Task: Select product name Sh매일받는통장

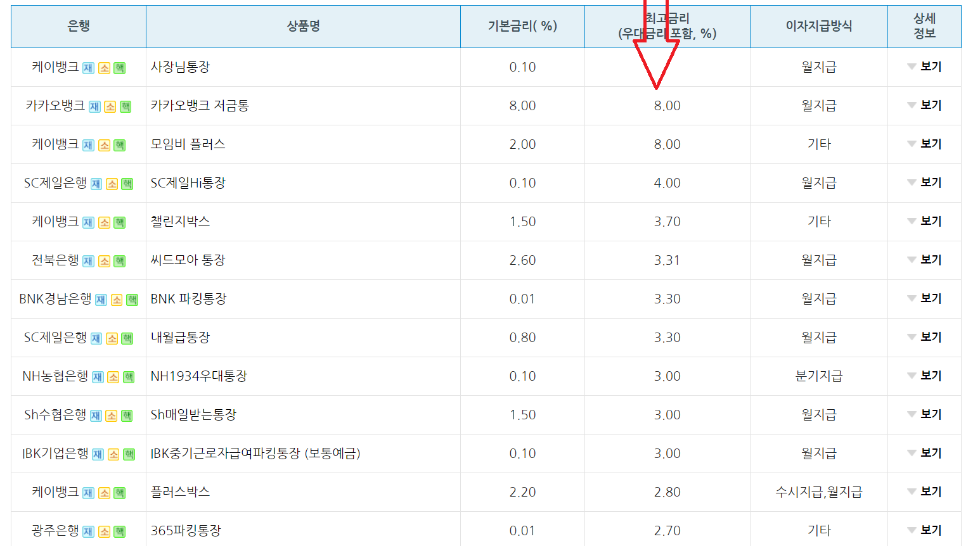Action: pyautogui.click(x=193, y=414)
